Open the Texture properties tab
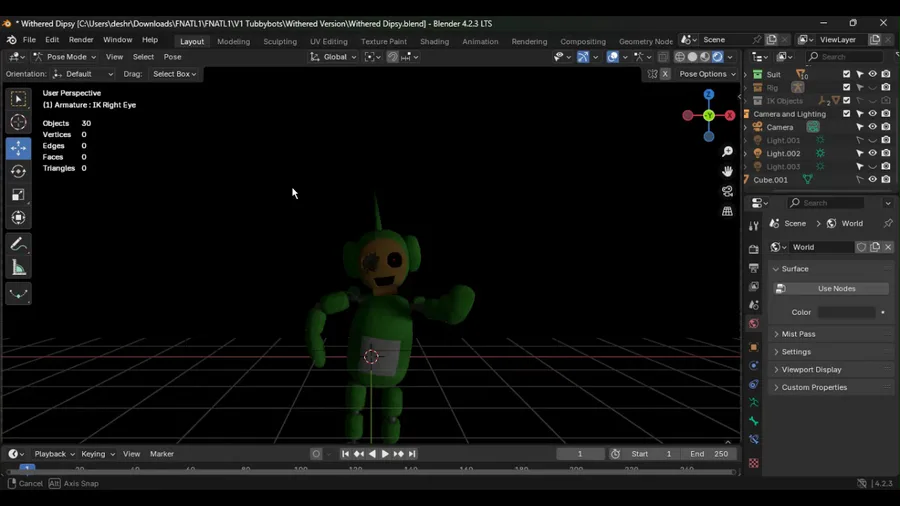The image size is (900, 506). pyautogui.click(x=754, y=463)
